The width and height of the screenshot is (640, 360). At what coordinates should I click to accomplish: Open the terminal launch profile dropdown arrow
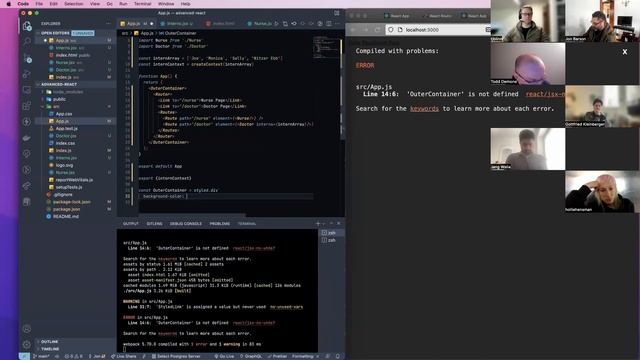[x=324, y=223]
